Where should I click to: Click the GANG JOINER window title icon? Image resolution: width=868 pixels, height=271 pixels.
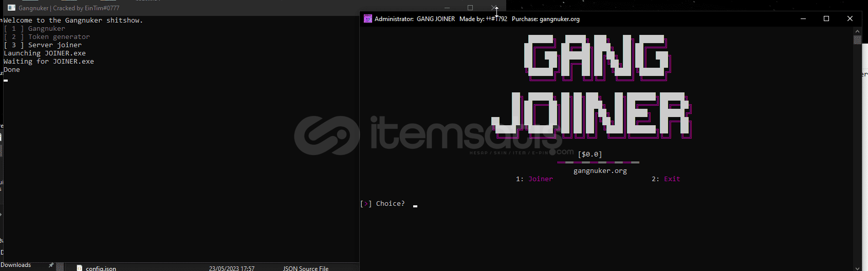[367, 19]
